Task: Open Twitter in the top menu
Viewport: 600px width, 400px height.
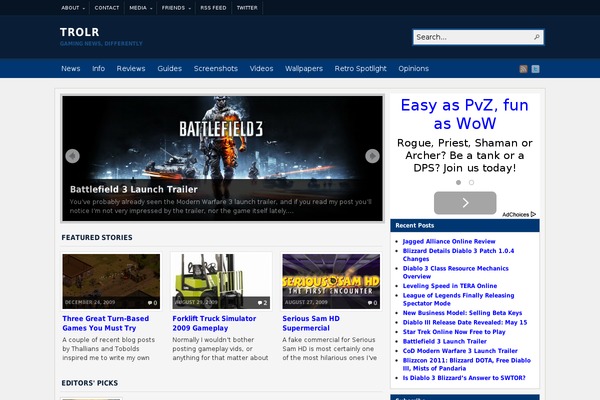Action: [x=247, y=8]
